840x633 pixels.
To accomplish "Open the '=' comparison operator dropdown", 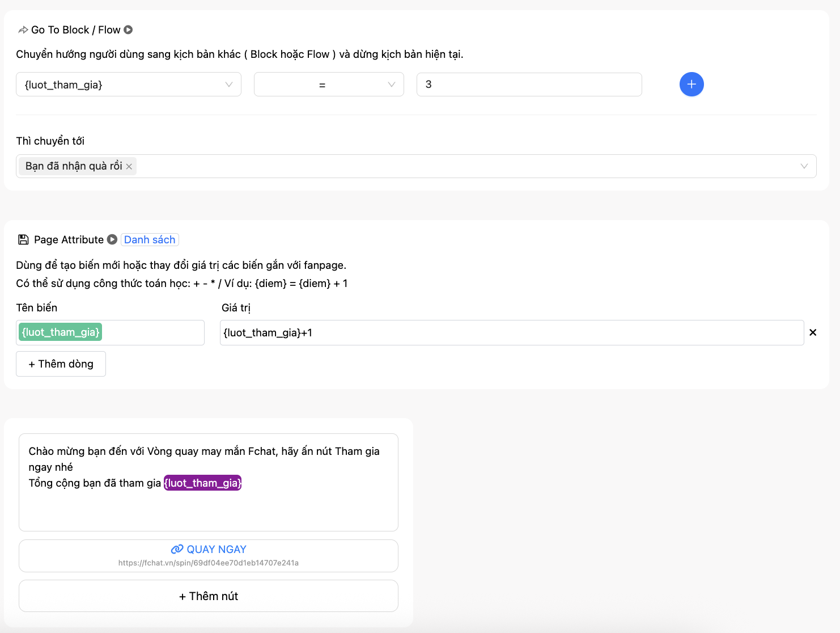I will (x=329, y=85).
